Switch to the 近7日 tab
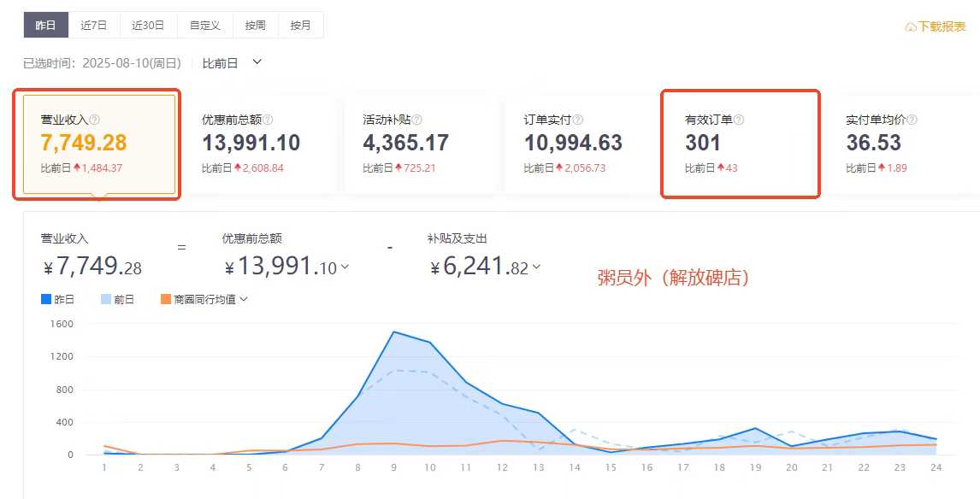The height and width of the screenshot is (499, 980). click(x=94, y=26)
